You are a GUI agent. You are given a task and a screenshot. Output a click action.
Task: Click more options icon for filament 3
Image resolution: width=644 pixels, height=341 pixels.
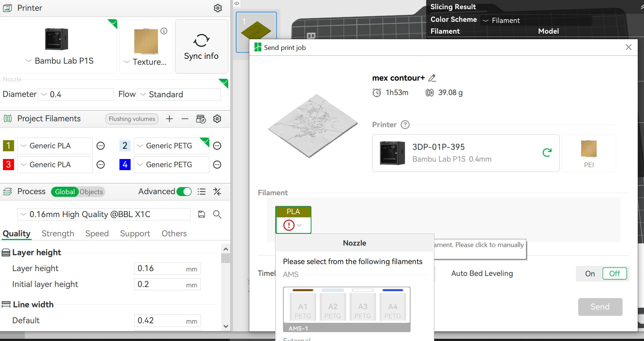[x=101, y=165]
